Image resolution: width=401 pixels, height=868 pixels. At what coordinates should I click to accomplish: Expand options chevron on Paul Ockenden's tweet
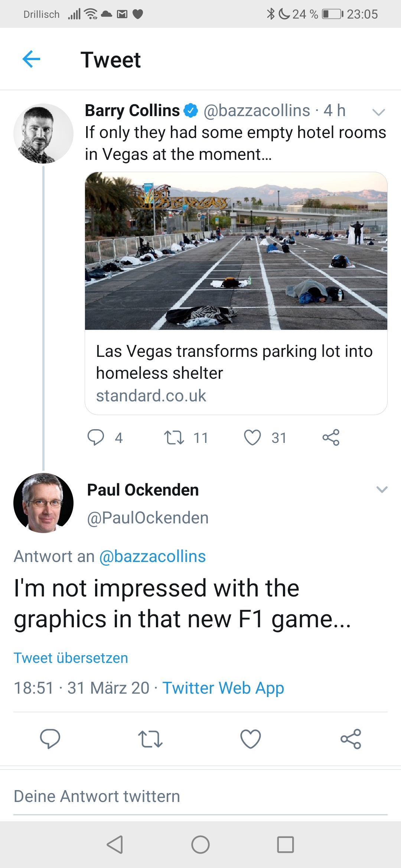[x=382, y=490]
